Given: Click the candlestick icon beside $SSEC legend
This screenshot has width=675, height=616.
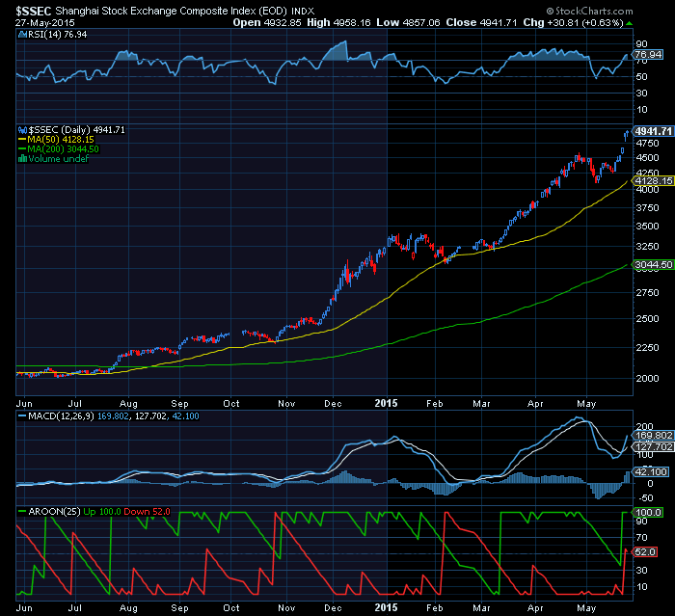Looking at the screenshot, I should tap(22, 130).
